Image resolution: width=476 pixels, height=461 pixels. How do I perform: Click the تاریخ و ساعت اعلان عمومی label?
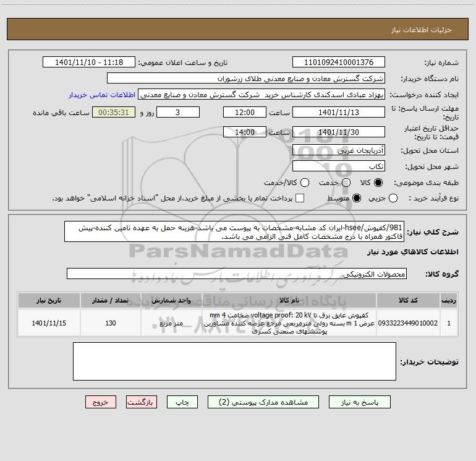(183, 62)
